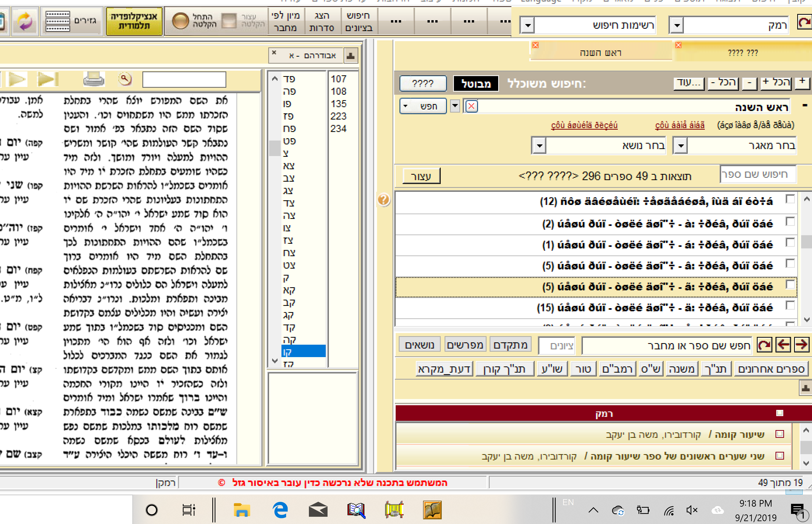Toggle the checkbox in the רמק header bar

780,413
